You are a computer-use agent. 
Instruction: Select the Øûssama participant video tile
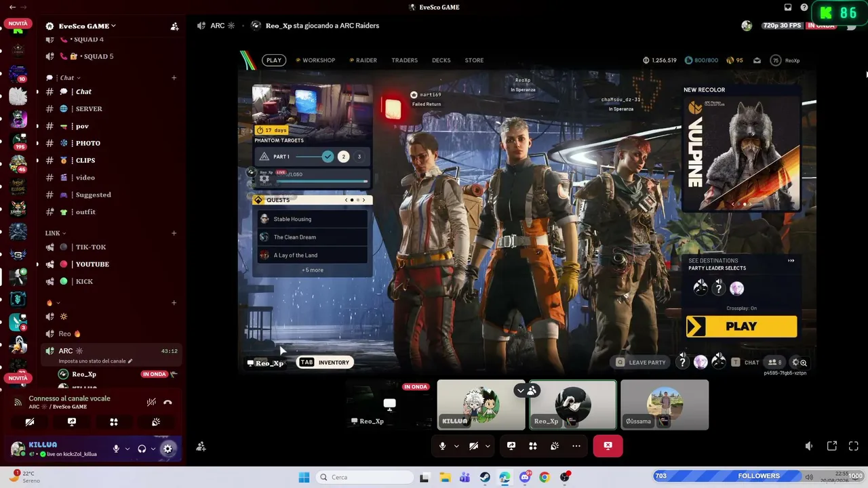point(665,405)
